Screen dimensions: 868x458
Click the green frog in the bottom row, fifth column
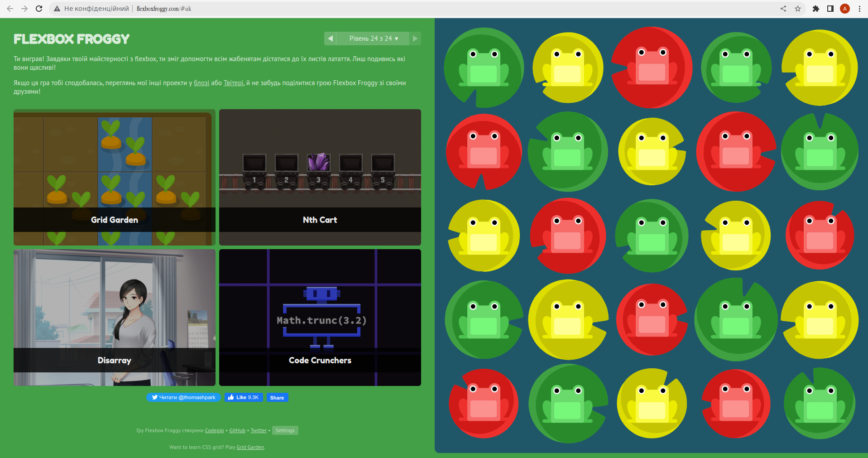(x=820, y=404)
